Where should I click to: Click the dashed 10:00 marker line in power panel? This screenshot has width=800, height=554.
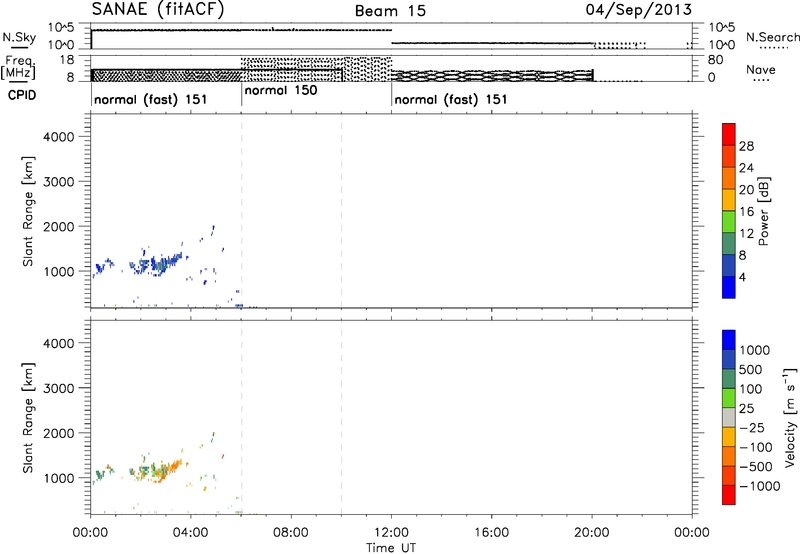tap(341, 211)
